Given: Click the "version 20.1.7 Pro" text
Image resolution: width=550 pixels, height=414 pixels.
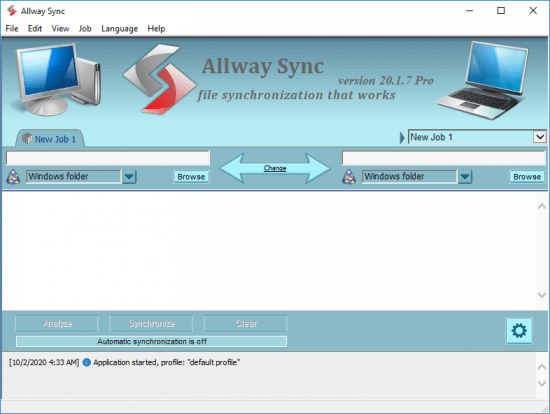Looking at the screenshot, I should [386, 81].
